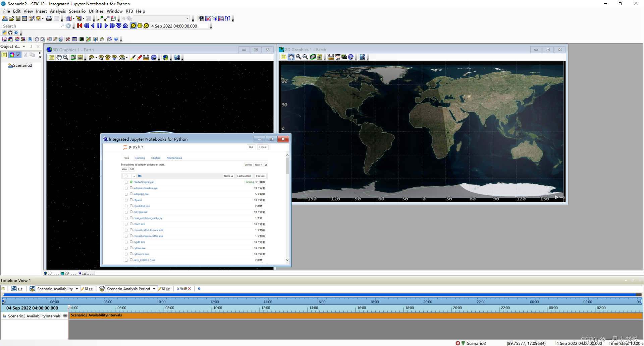This screenshot has width=644, height=346.
Task: Check the StarterScript.ipynb checkbox
Action: coord(126,182)
